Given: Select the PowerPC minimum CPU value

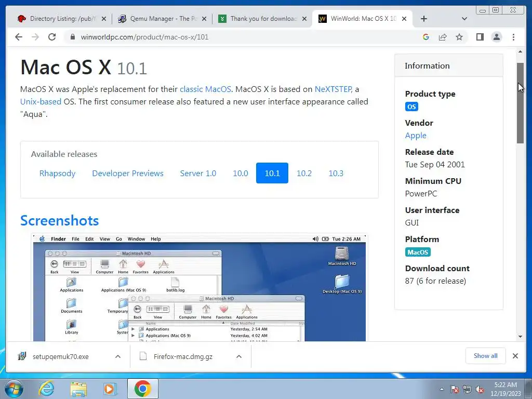Looking at the screenshot, I should 421,194.
